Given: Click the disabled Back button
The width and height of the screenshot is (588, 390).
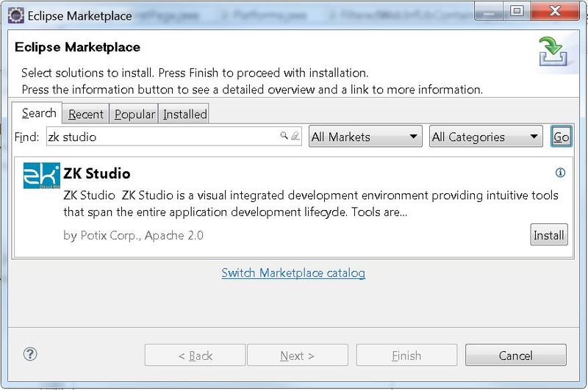Looking at the screenshot, I should (195, 355).
